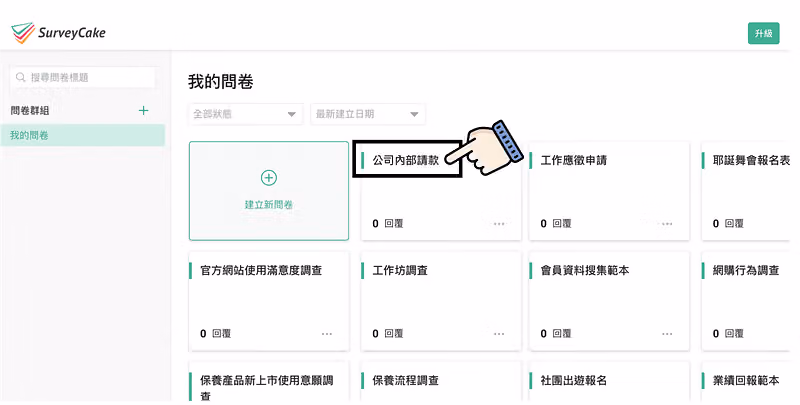Image resolution: width=800 pixels, height=405 pixels.
Task: Click the 0 回覆 count on 公司內部請款
Action: pos(388,223)
